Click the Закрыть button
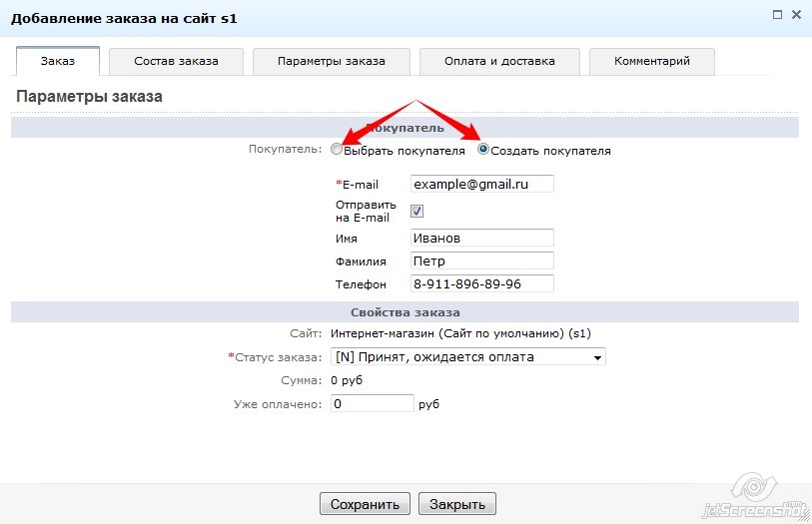The height and width of the screenshot is (524, 812). click(x=456, y=504)
